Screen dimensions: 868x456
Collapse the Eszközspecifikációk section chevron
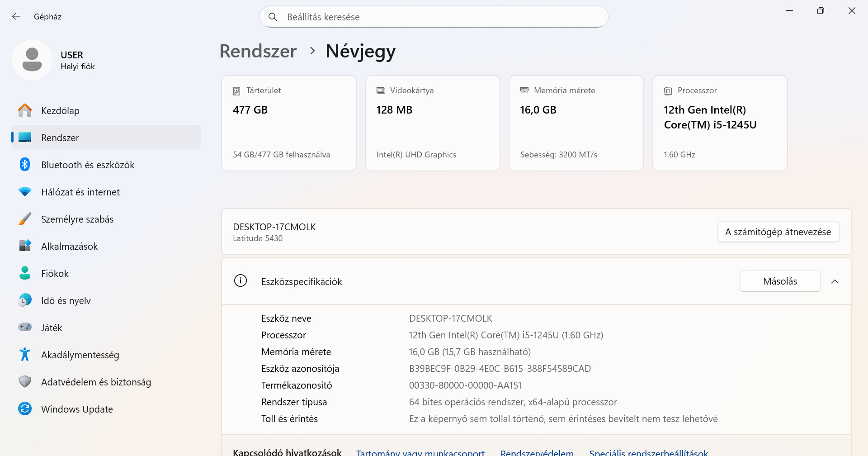(x=835, y=281)
